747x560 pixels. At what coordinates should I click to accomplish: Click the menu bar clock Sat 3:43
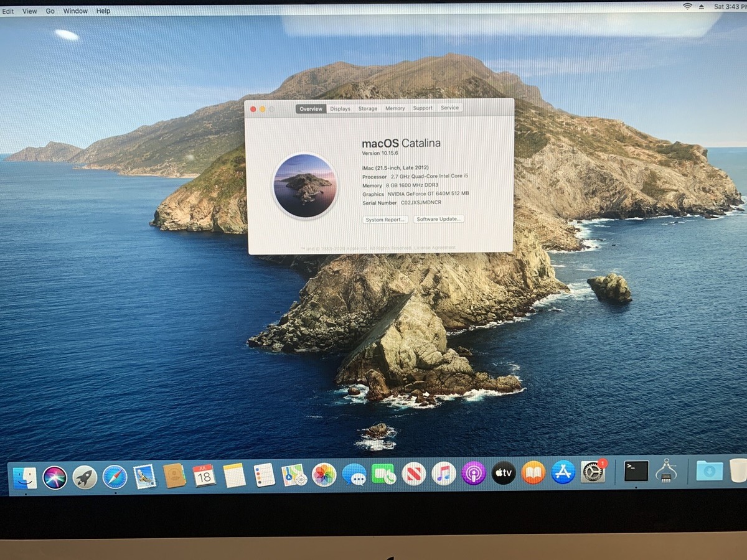point(730,6)
